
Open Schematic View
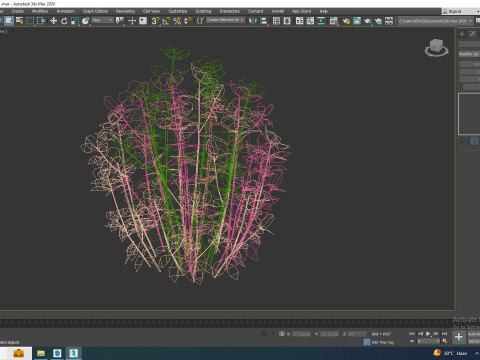(321, 21)
